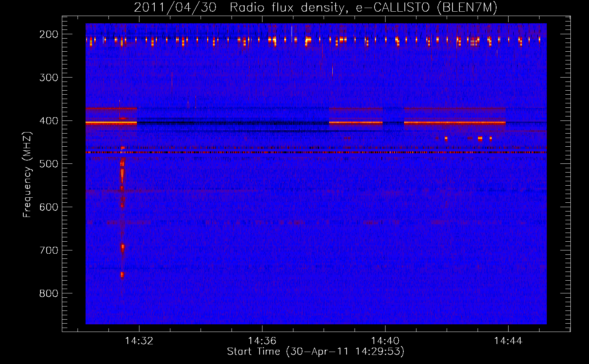This screenshot has height=364, width=589.
Task: Click the 200 frequency tick label
Action: tap(49, 34)
